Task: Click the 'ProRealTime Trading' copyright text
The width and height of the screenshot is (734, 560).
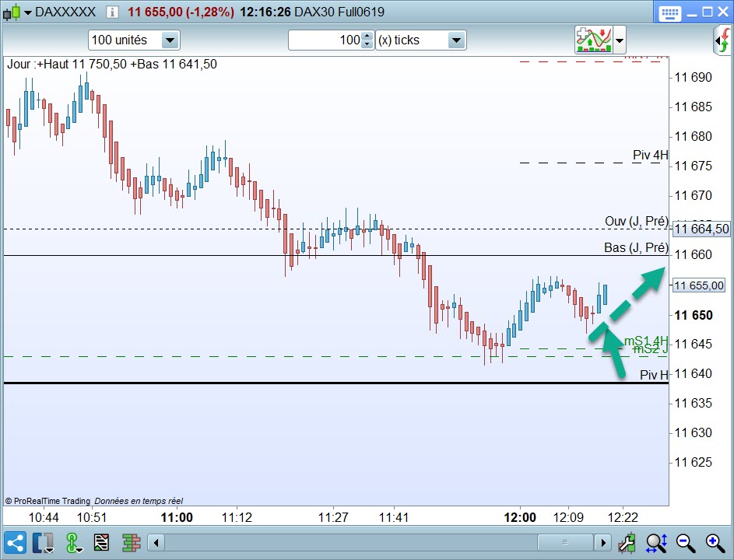Action: coord(47,501)
